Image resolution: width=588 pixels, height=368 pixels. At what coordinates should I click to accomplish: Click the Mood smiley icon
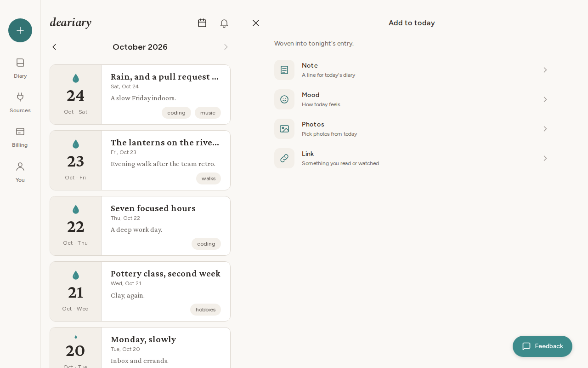[x=284, y=99]
